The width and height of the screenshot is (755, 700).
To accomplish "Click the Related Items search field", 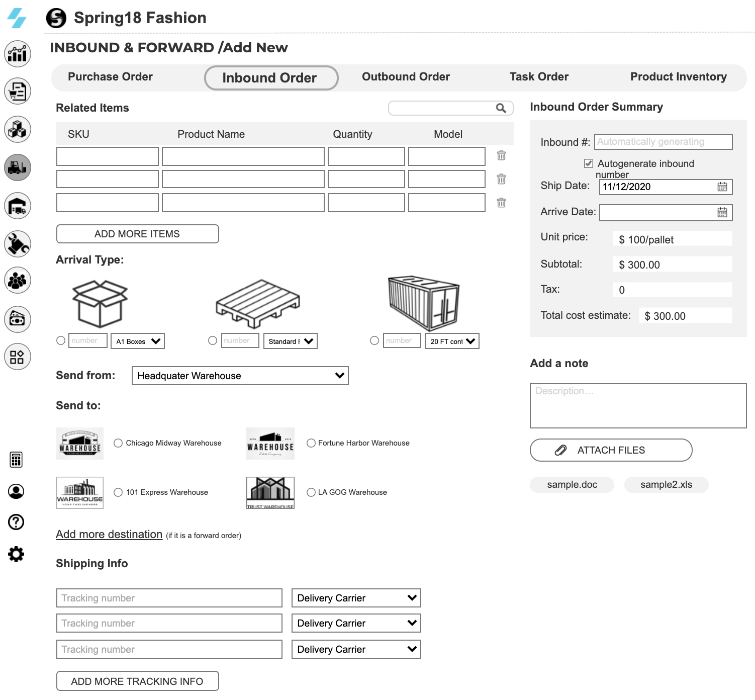I will point(451,108).
